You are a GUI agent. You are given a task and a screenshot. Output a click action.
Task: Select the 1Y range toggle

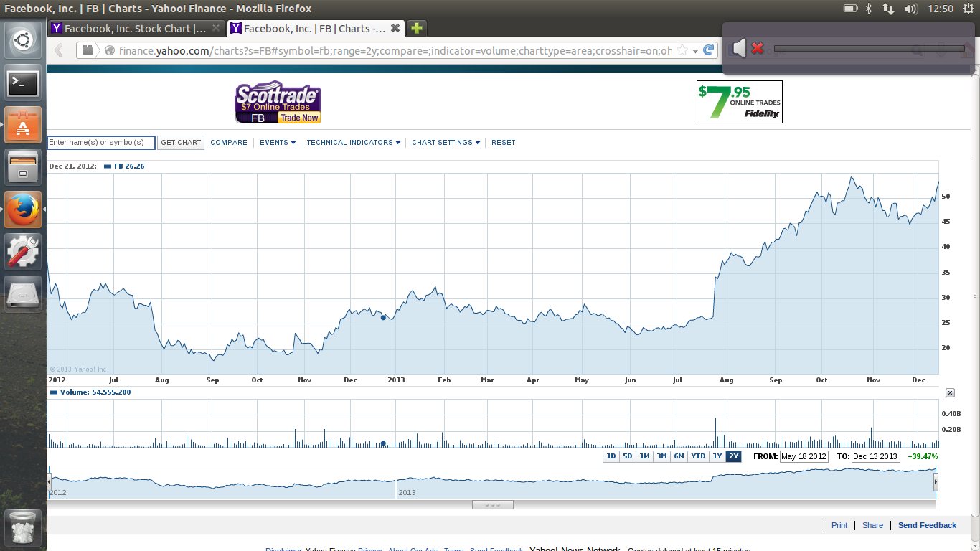(x=717, y=456)
